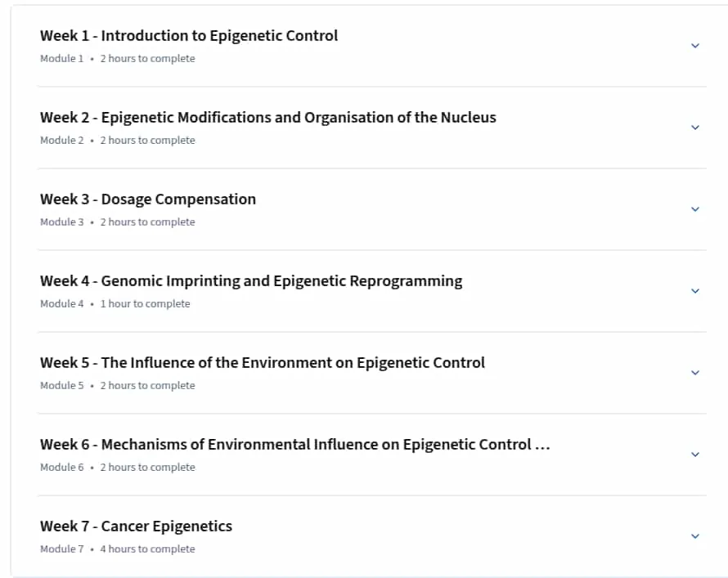Expand the Week 7 chevron arrow
The image size is (728, 578).
[x=695, y=535]
